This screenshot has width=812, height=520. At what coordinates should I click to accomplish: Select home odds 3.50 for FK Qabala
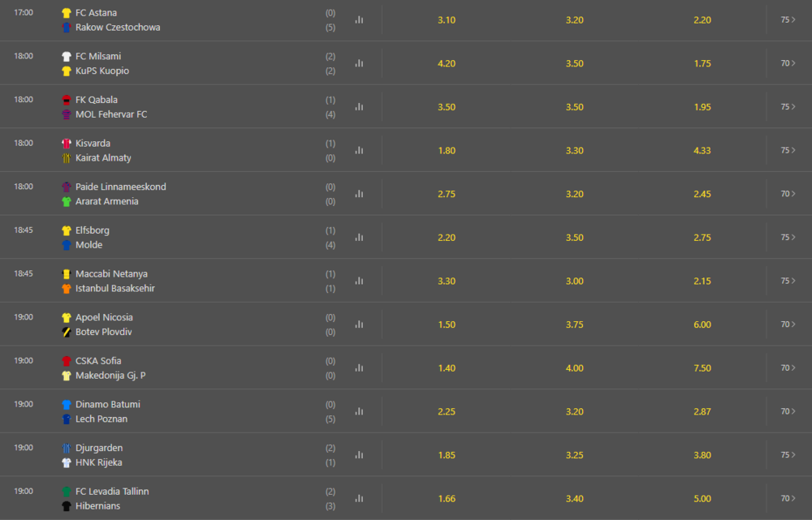[447, 107]
